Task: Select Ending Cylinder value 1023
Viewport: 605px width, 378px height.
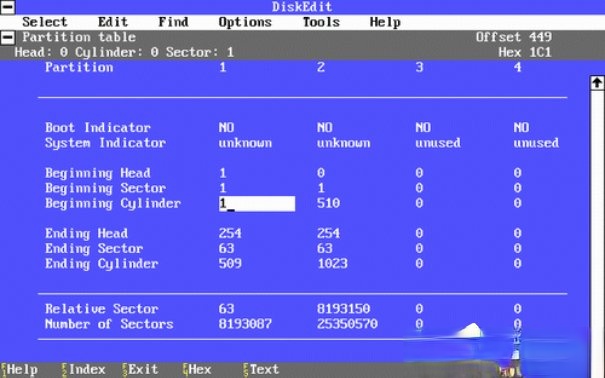Action: (x=332, y=264)
